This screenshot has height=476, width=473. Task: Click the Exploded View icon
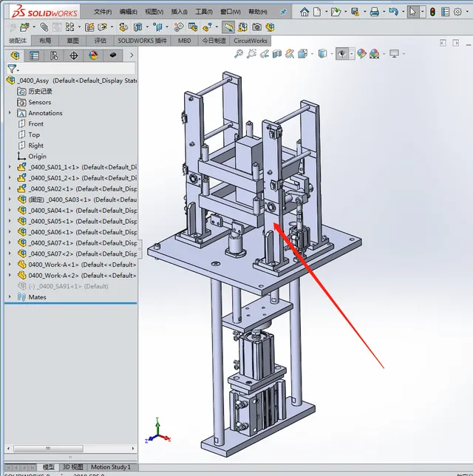click(208, 27)
